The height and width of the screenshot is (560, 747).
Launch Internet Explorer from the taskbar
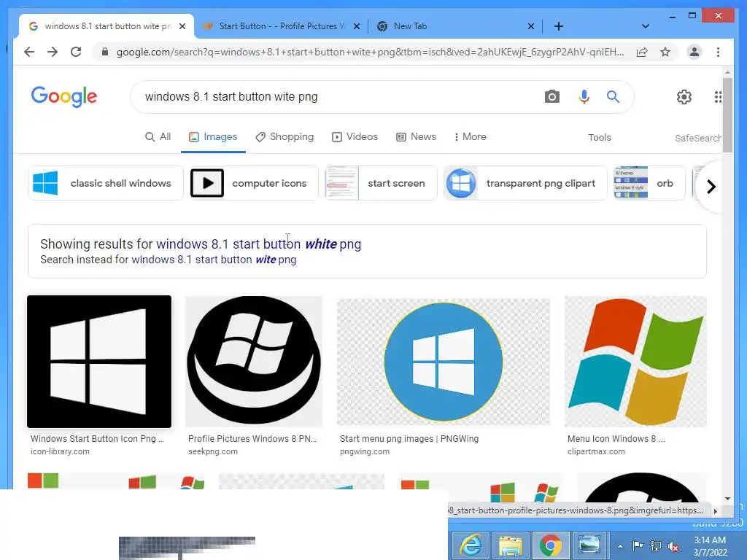click(x=471, y=545)
